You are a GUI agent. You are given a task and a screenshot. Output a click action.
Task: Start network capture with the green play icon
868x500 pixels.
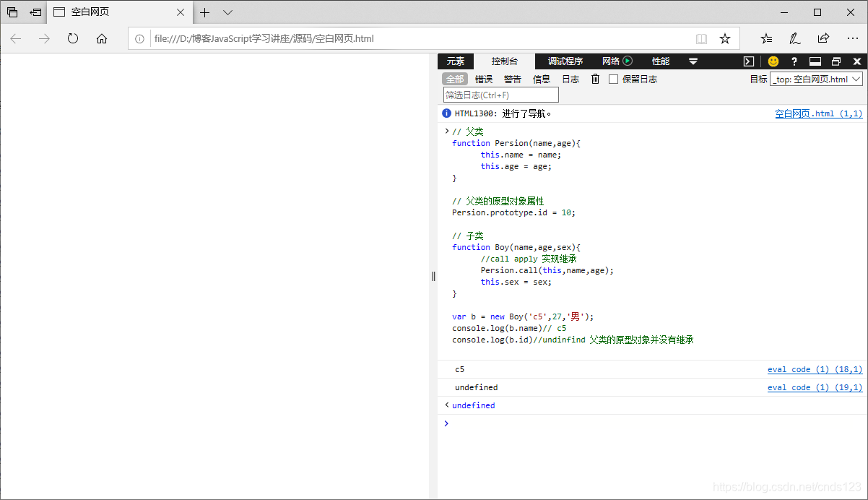pos(628,61)
